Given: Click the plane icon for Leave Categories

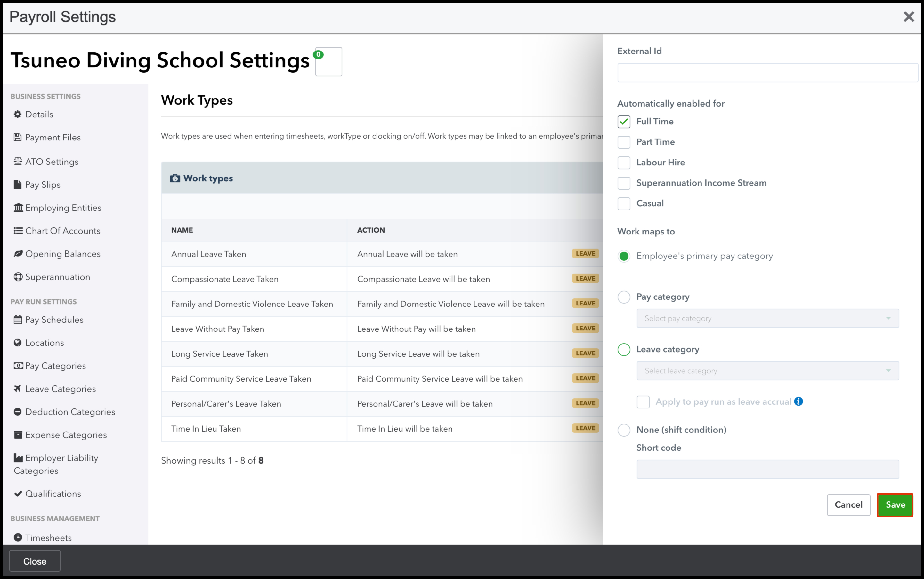Looking at the screenshot, I should [x=18, y=389].
